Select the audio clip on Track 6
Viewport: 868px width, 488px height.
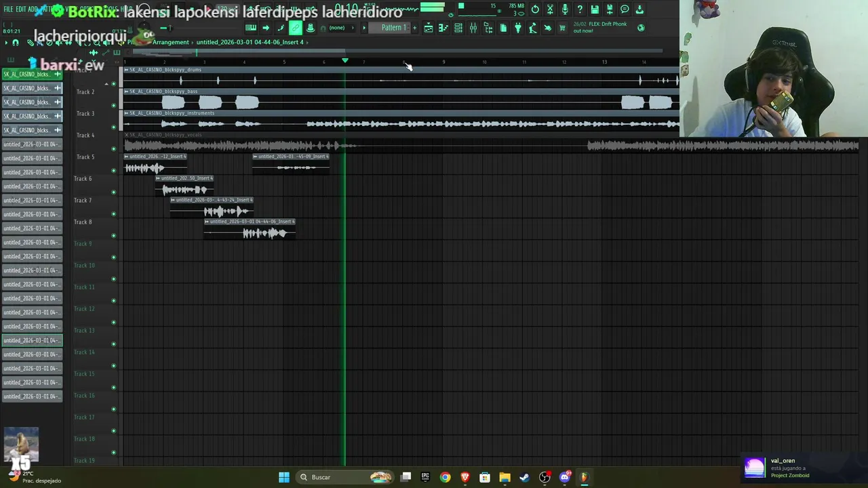tap(184, 186)
